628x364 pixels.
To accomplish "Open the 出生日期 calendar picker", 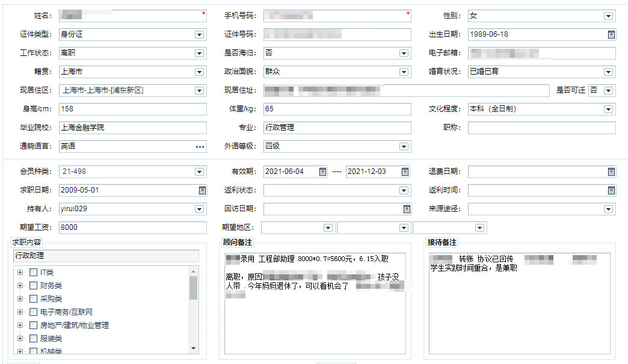I will coord(611,34).
